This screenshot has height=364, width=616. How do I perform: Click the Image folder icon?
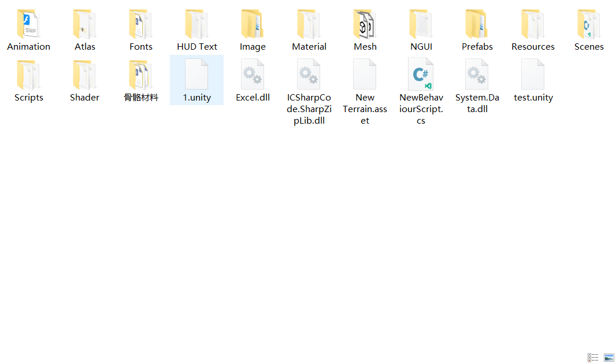click(253, 25)
